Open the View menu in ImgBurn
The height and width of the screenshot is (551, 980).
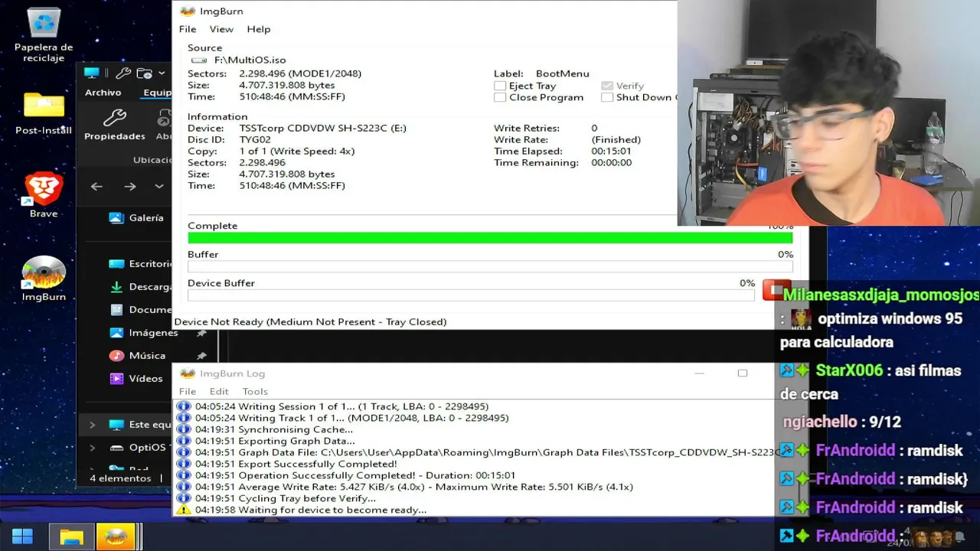[x=221, y=29]
